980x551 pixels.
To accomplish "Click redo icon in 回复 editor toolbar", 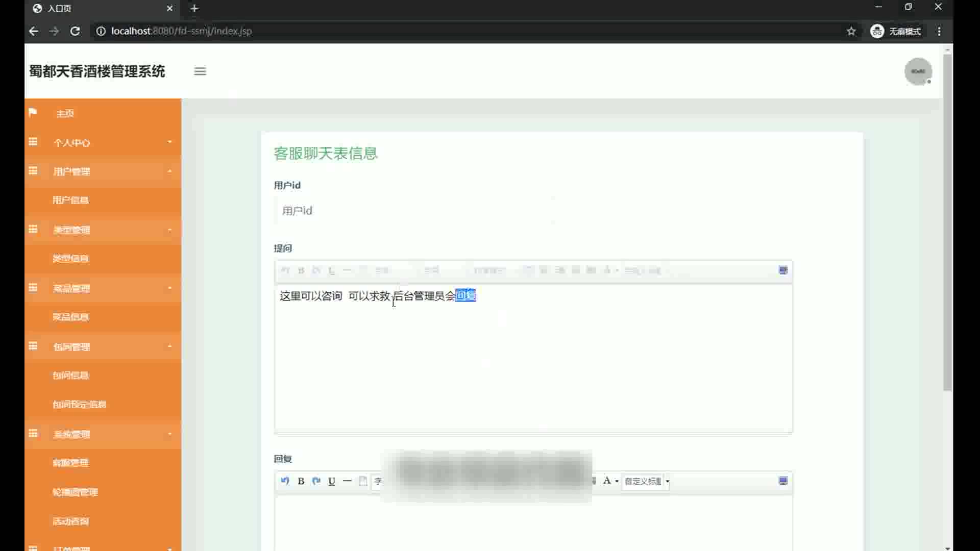I will pos(316,481).
